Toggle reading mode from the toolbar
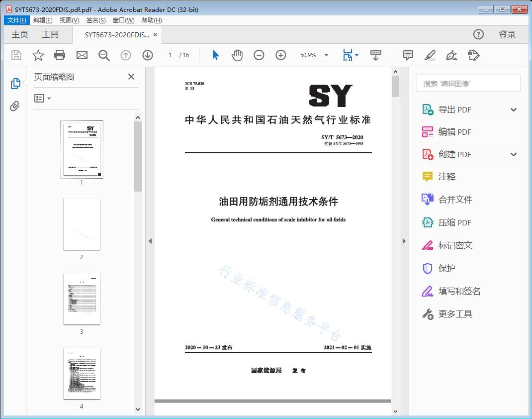 (375, 55)
